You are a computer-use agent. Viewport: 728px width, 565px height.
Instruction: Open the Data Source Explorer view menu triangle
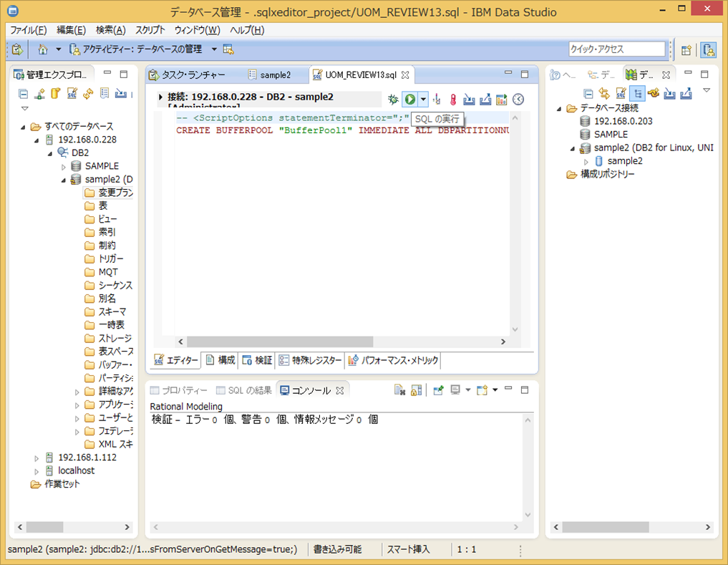tap(707, 91)
